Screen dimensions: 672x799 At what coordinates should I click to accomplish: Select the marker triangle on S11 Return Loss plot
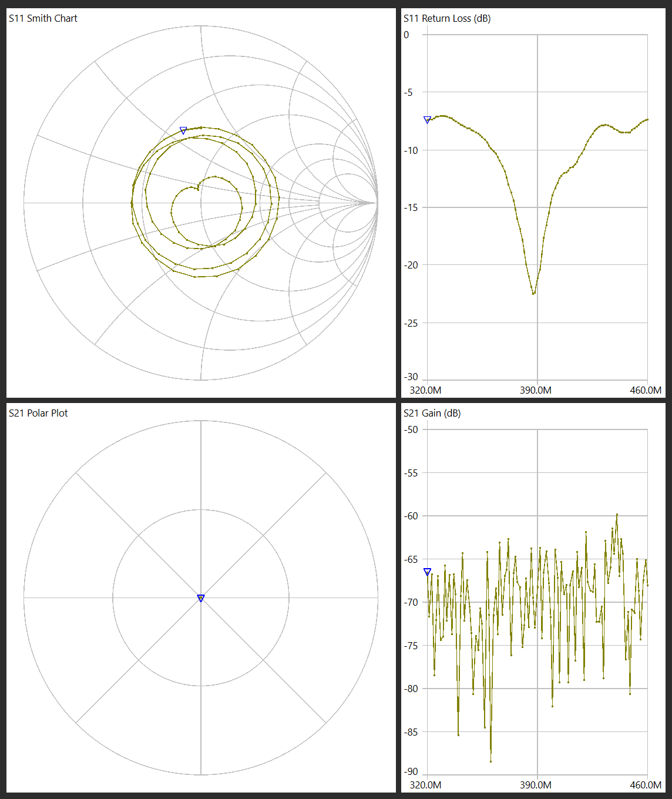(427, 120)
